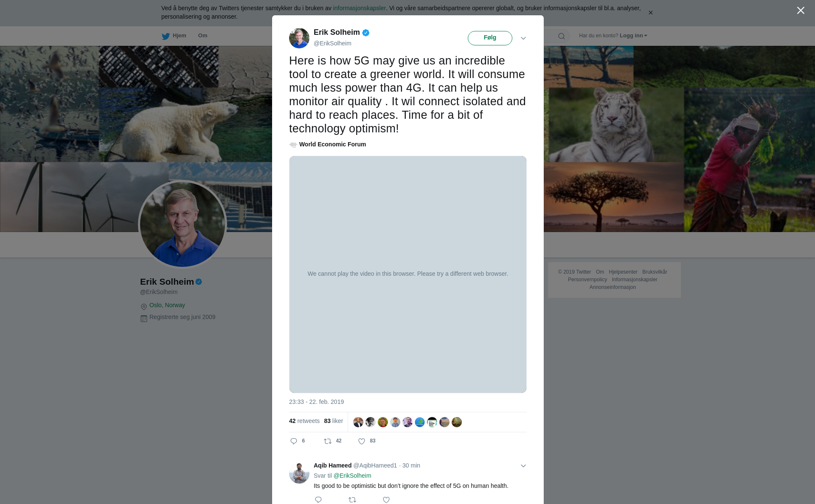The width and height of the screenshot is (815, 504).
Task: Open the Om menu item
Action: tap(202, 36)
